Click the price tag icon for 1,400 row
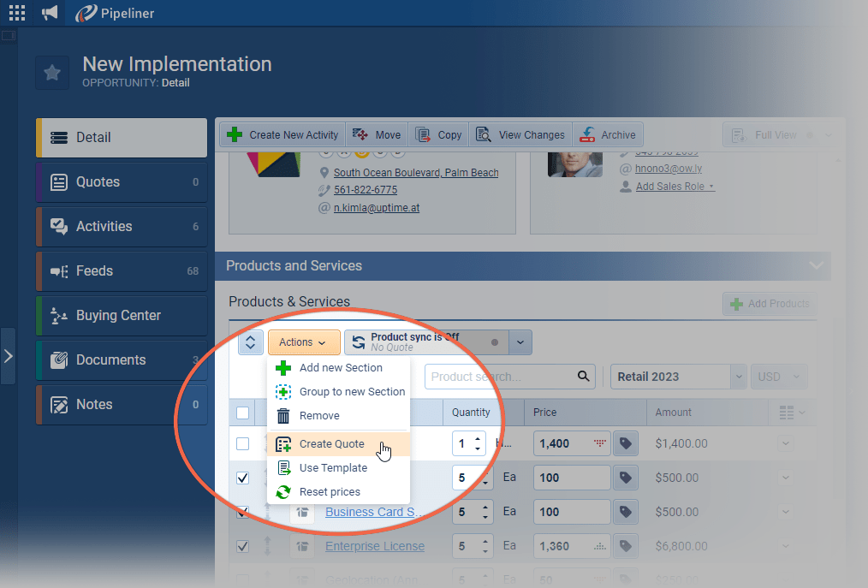This screenshot has height=588, width=868. [x=626, y=443]
